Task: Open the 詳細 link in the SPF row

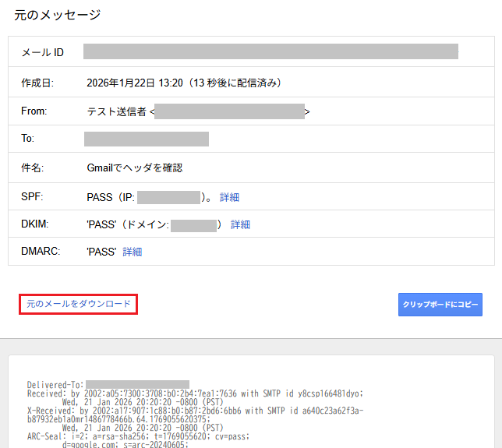Action: pos(229,197)
